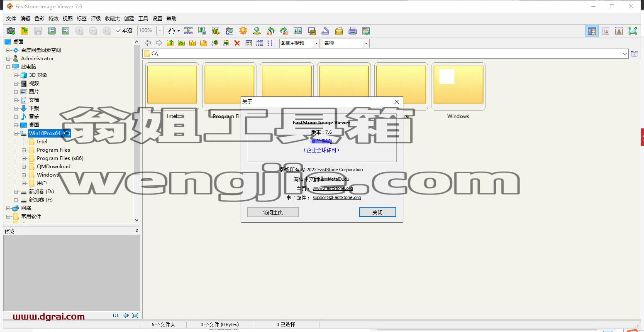The height and width of the screenshot is (332, 644).
Task: Click the support@FastStone.org email link
Action: tap(337, 198)
